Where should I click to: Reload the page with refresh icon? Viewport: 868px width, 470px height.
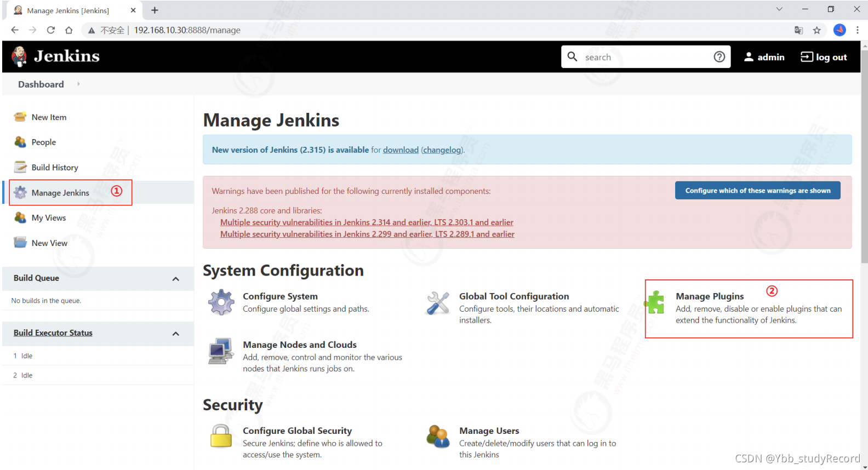click(x=51, y=30)
